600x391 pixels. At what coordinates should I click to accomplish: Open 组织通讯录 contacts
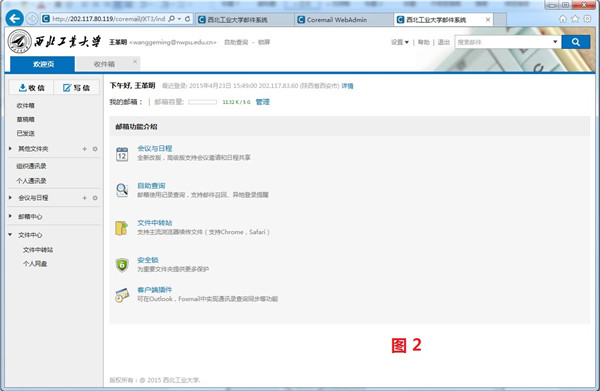(31, 166)
